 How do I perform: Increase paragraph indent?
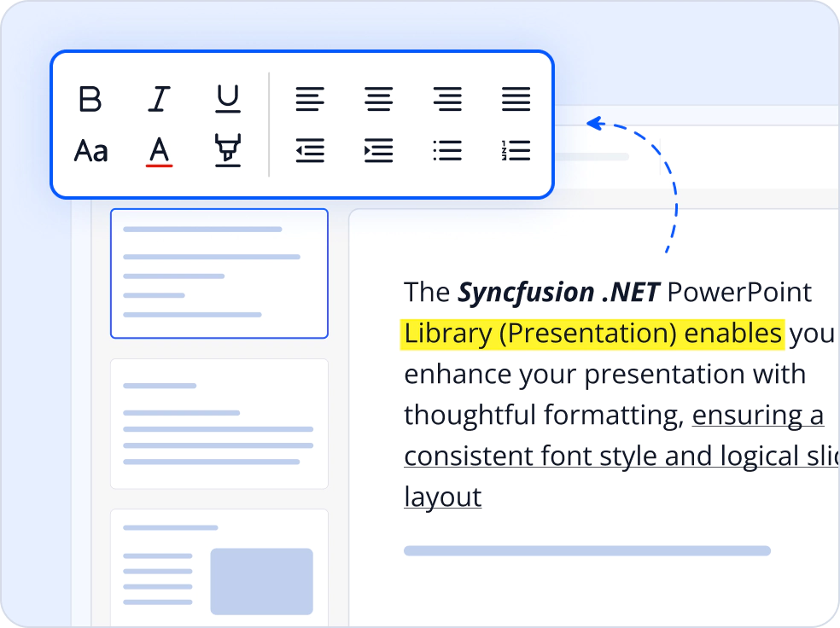click(x=379, y=150)
